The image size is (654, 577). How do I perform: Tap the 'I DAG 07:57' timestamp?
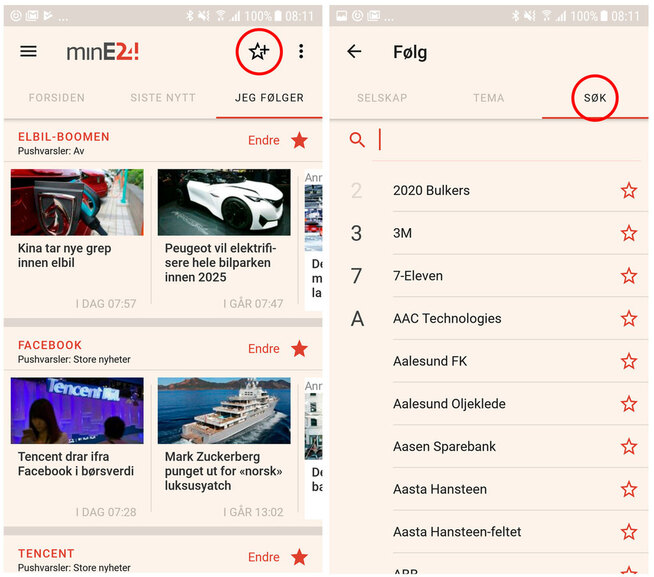click(106, 304)
